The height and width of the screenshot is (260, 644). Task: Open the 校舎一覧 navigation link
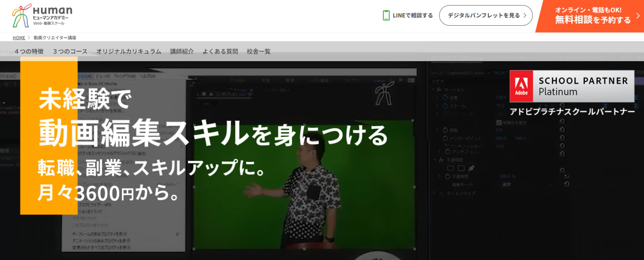tap(259, 52)
